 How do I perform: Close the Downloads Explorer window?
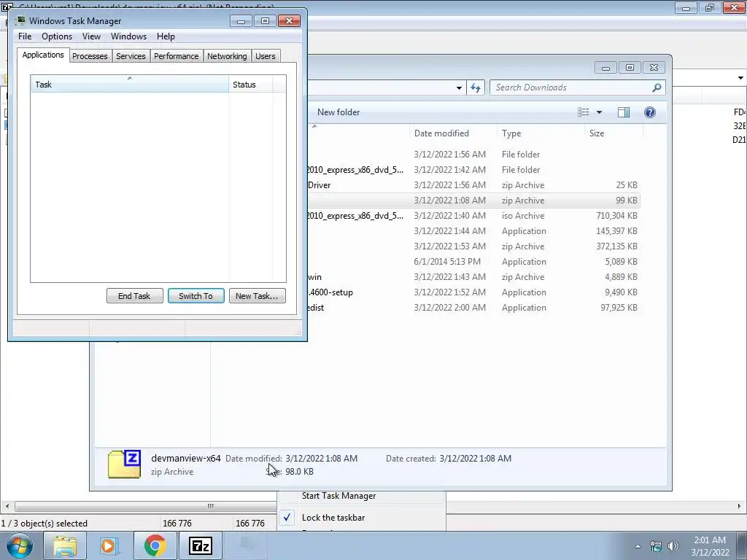654,68
